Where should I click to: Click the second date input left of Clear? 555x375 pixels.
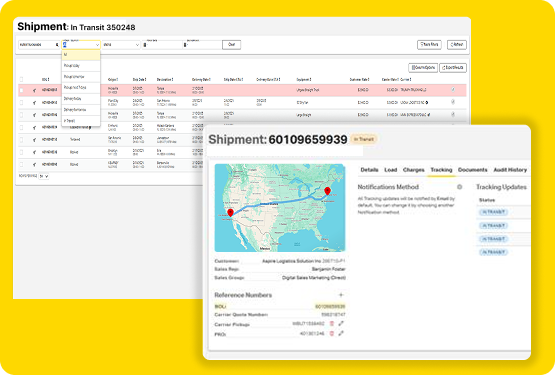[x=202, y=45]
